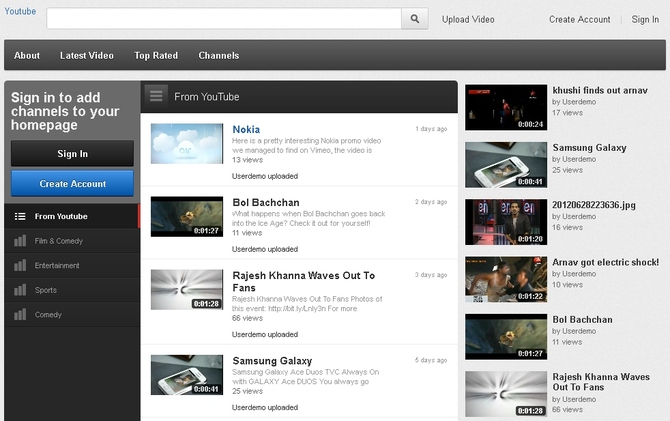Open the About menu item
This screenshot has height=421, width=670.
click(27, 56)
